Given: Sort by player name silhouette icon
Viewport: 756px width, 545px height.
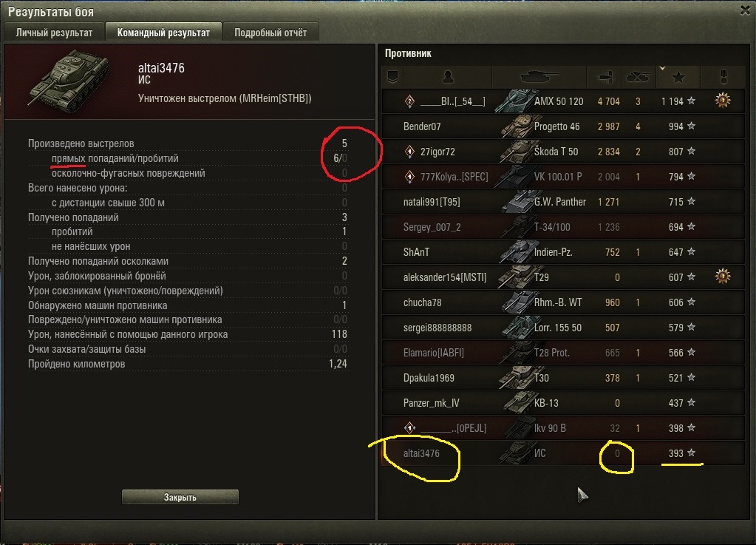Looking at the screenshot, I should (x=448, y=77).
